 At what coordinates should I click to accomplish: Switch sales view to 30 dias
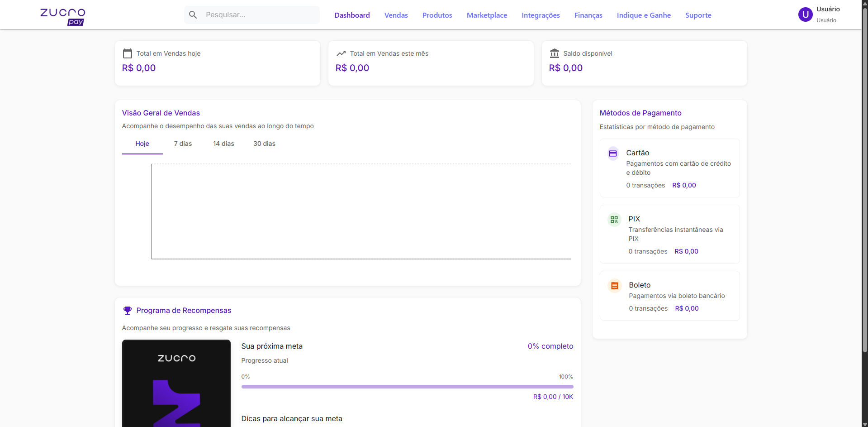264,144
